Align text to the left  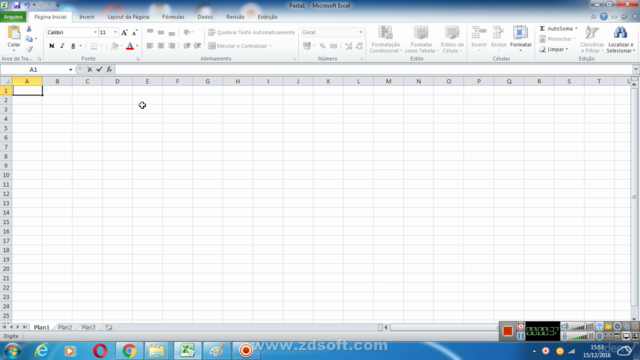pyautogui.click(x=150, y=46)
